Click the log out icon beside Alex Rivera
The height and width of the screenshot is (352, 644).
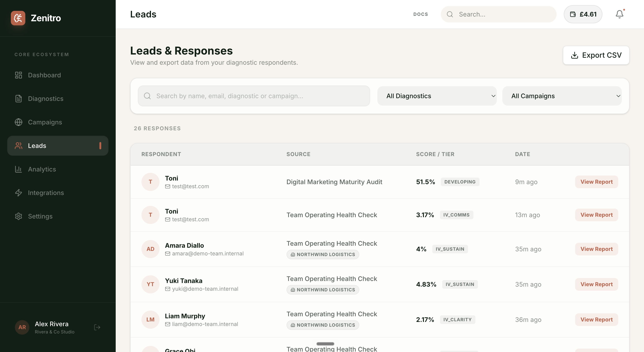97,327
